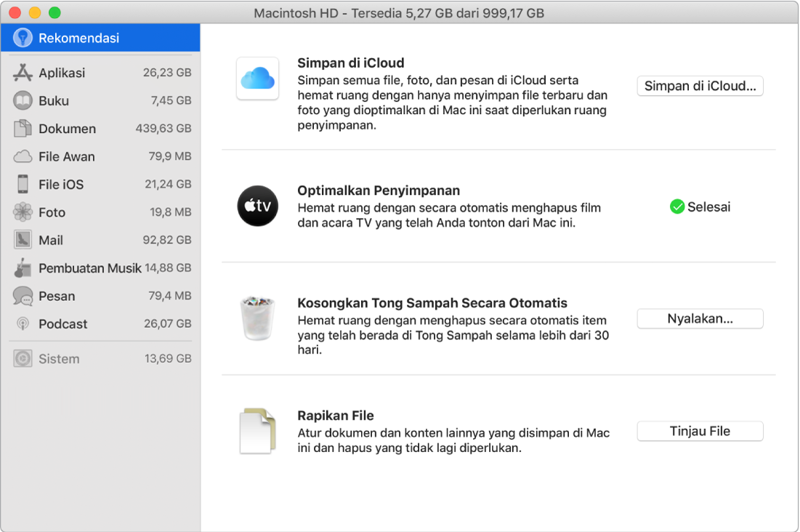Select the File Awan entry
Screen dimensions: 800x532
[x=66, y=156]
